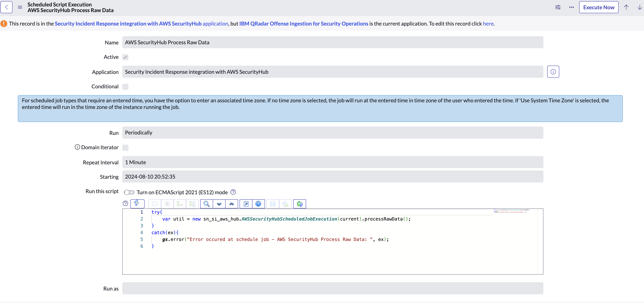Open the form context hamburger menu
The height and width of the screenshot is (303, 644).
(20, 7)
